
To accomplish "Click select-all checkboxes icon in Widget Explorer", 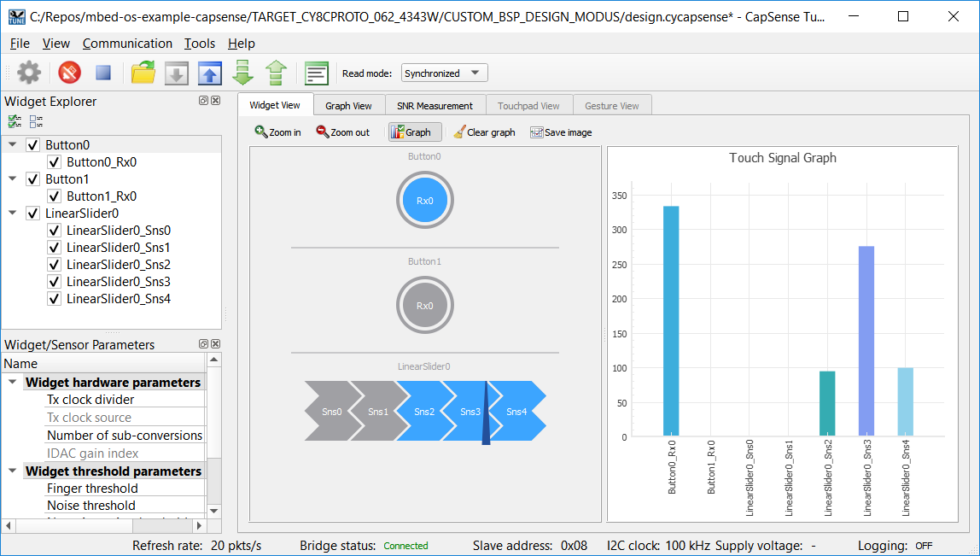I will pyautogui.click(x=15, y=121).
